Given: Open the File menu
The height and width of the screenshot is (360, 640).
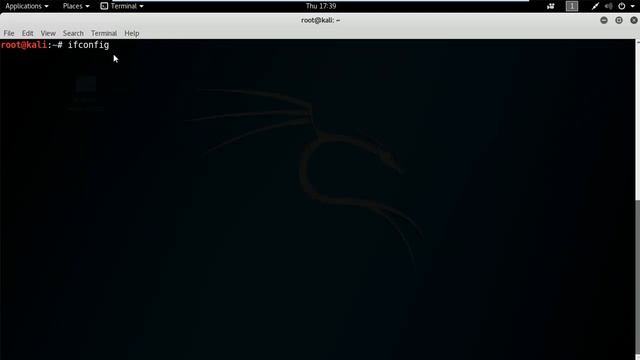Looking at the screenshot, I should [x=9, y=33].
